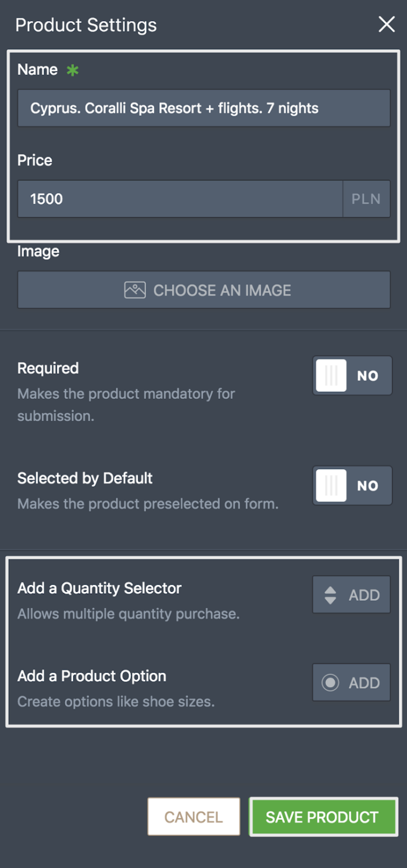The width and height of the screenshot is (407, 868).
Task: Click into the Price field showing 1500
Action: [180, 199]
